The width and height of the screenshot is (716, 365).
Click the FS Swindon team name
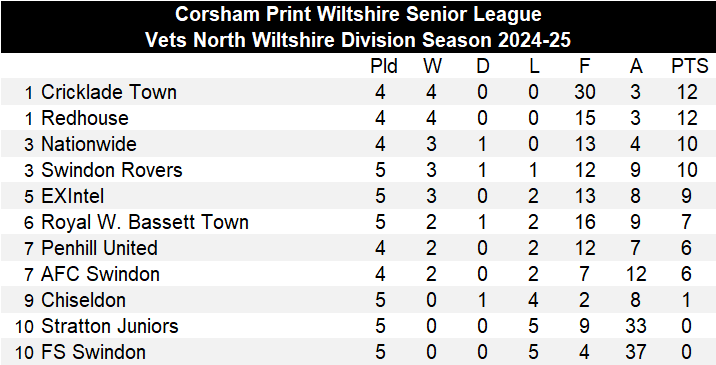(x=93, y=353)
